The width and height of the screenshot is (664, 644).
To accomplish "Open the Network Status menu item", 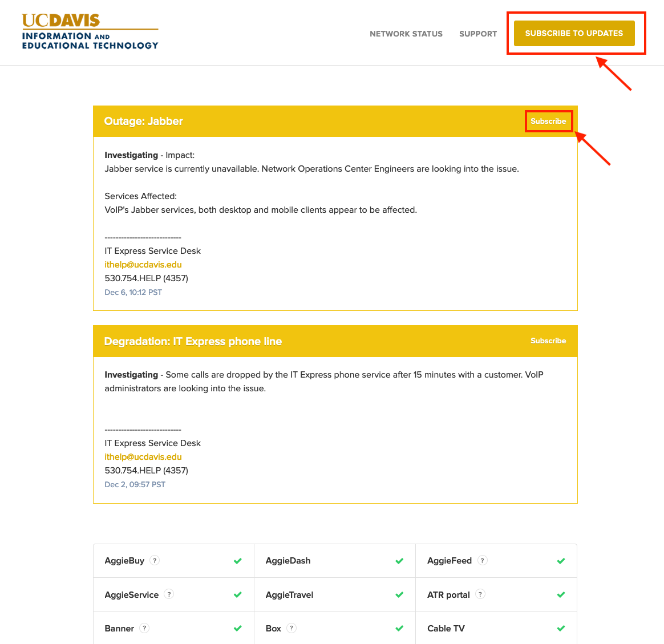I will [x=406, y=34].
